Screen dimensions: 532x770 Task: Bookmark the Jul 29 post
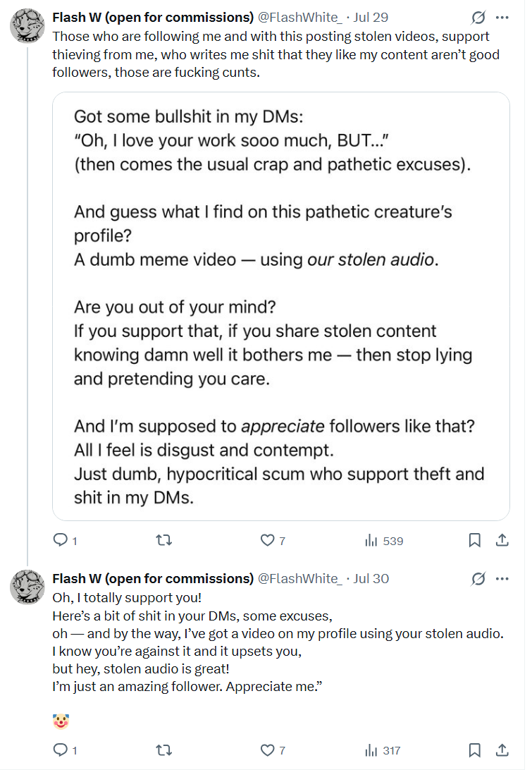[x=475, y=541]
